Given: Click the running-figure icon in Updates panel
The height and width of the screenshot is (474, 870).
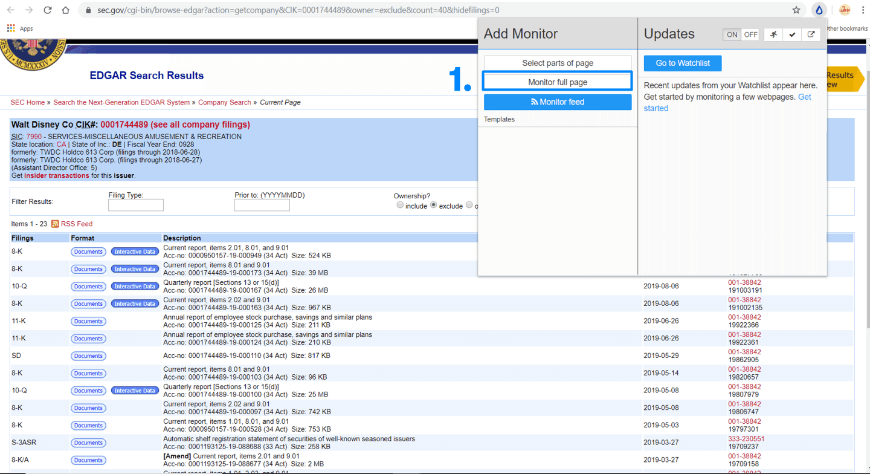Looking at the screenshot, I should [773, 34].
